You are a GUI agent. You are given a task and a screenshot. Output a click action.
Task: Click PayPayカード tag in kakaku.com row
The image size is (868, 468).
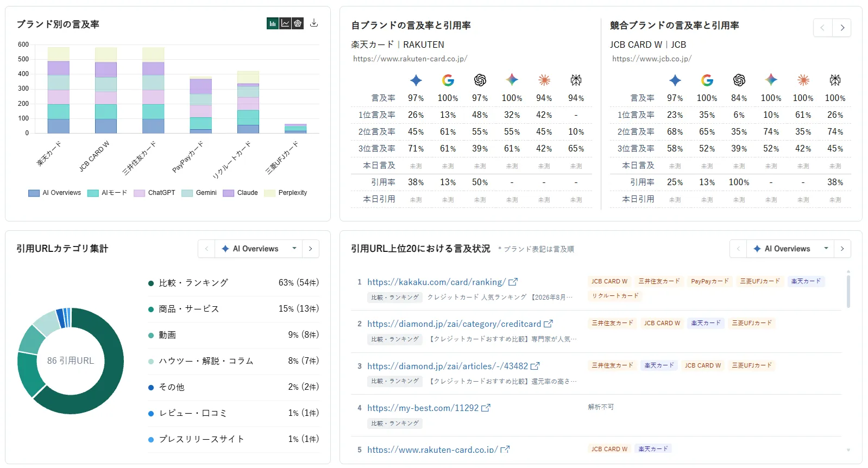click(710, 281)
